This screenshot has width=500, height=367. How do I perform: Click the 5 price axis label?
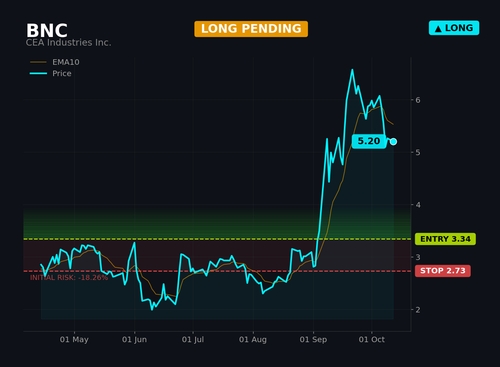tap(418, 152)
